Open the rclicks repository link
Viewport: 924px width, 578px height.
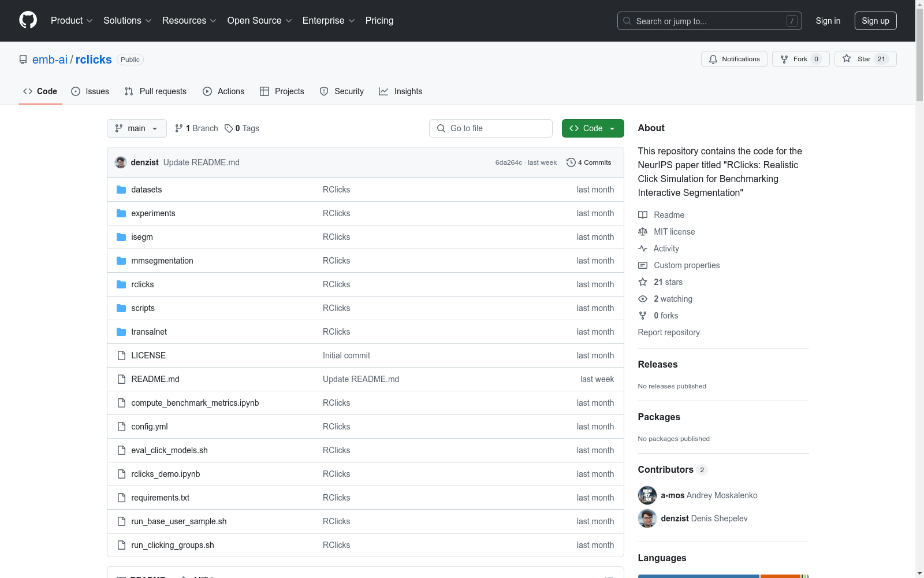point(94,60)
